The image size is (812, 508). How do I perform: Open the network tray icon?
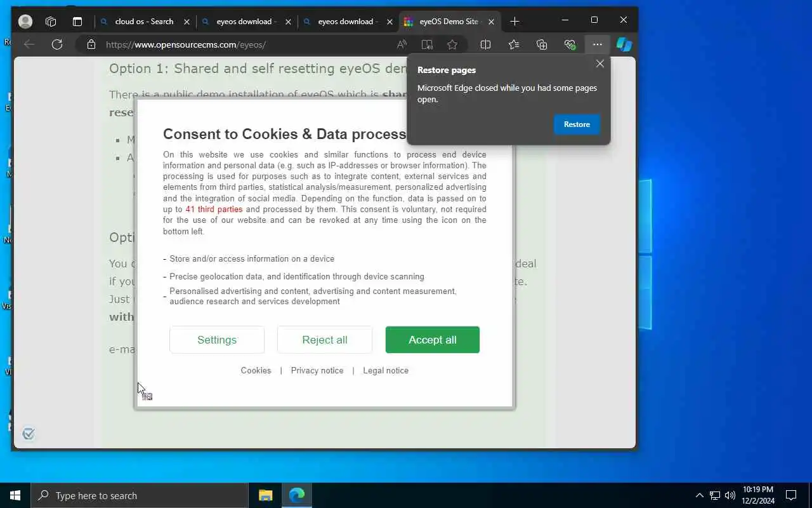tap(714, 495)
